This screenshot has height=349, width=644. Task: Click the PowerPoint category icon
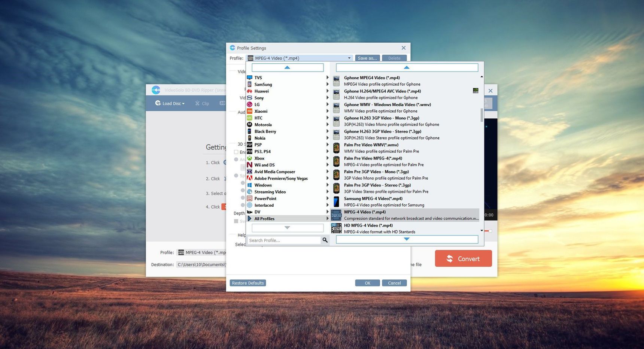249,198
